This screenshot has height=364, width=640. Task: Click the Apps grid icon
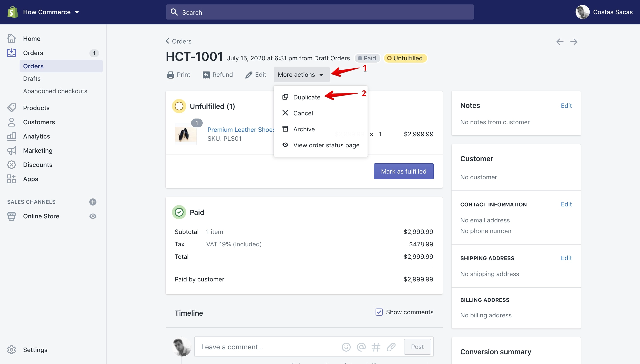pos(12,179)
